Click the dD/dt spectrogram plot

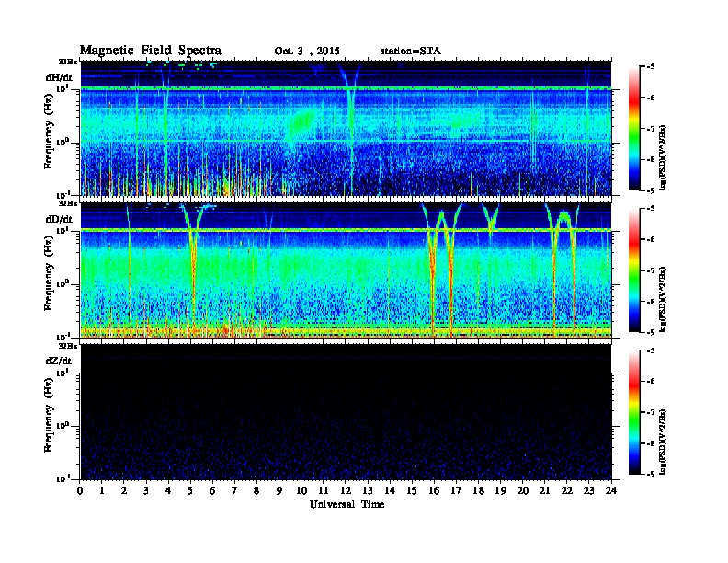click(346, 270)
